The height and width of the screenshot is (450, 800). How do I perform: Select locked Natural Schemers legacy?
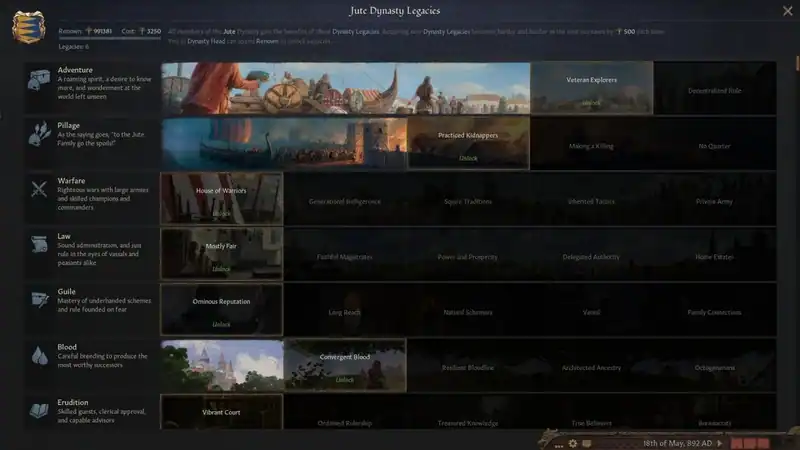tap(468, 312)
